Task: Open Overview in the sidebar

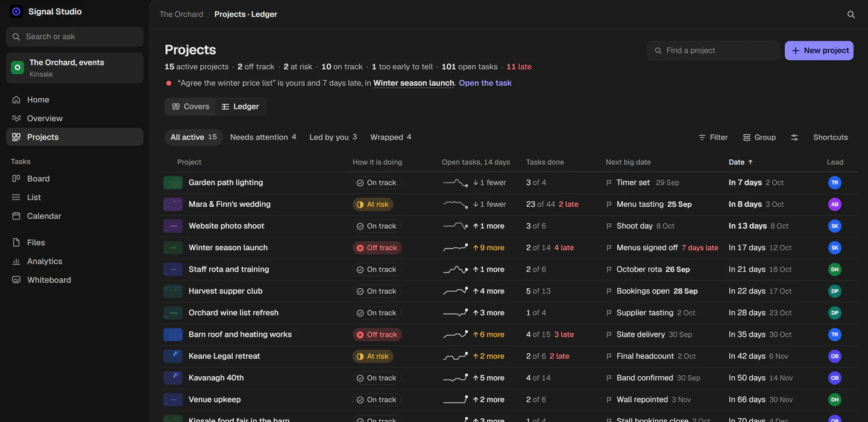Action: click(x=75, y=118)
